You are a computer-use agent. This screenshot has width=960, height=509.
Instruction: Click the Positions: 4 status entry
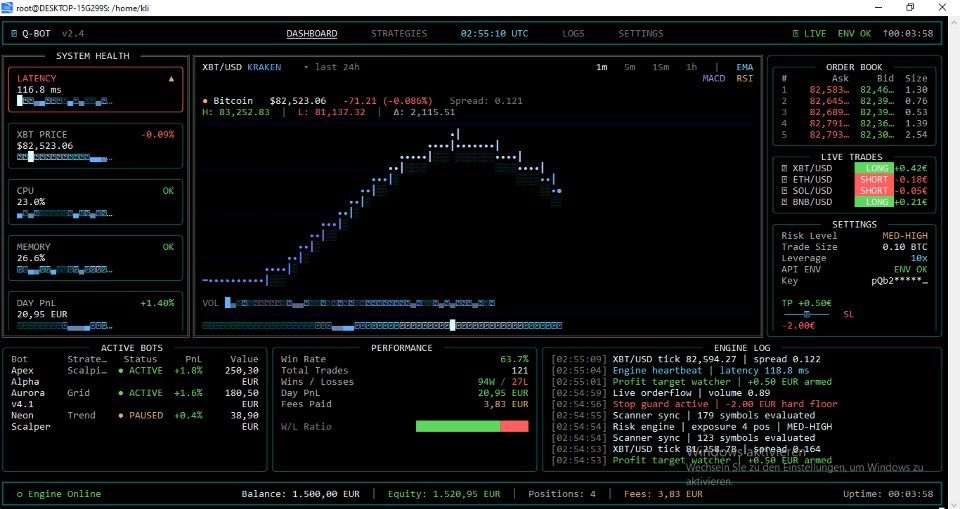(562, 494)
